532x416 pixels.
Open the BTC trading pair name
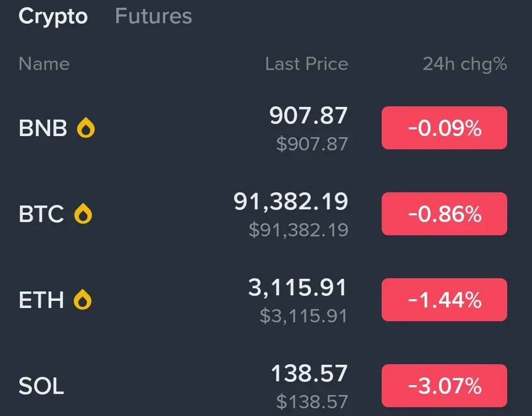41,214
